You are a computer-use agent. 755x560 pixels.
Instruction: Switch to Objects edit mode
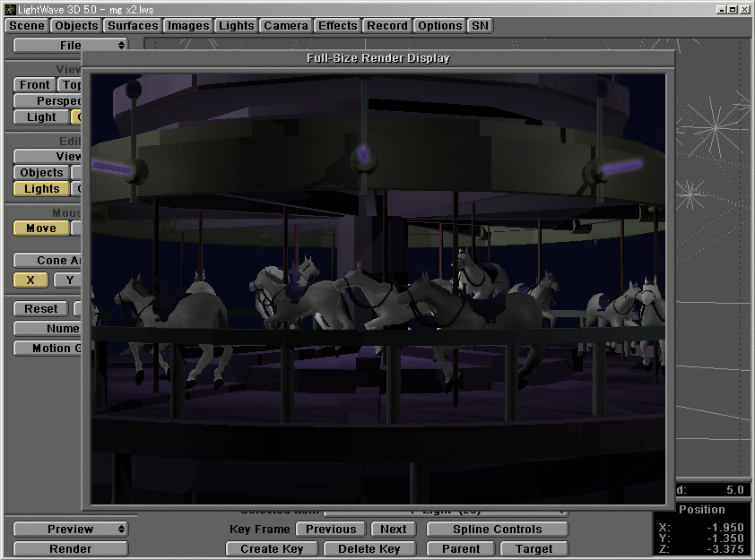(40, 172)
